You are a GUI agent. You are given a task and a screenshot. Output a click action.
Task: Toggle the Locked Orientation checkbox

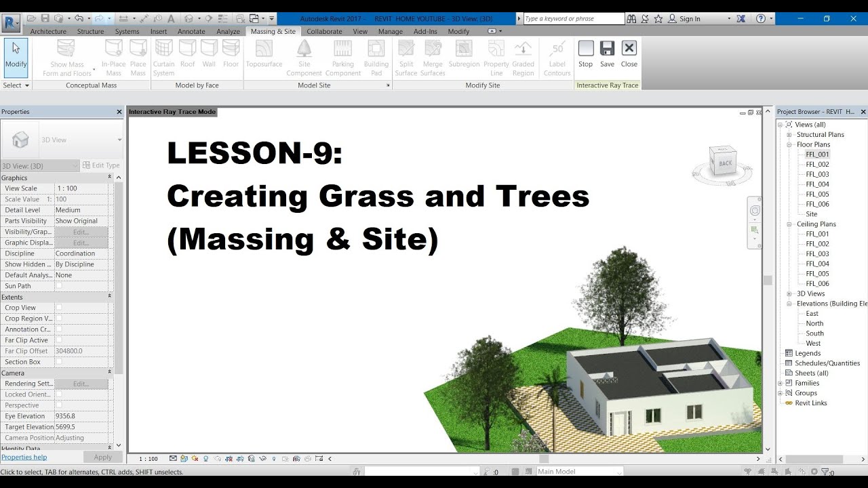click(x=59, y=394)
